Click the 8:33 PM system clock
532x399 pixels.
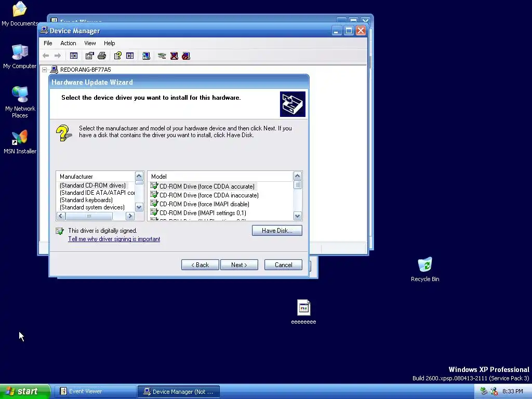pos(513,391)
